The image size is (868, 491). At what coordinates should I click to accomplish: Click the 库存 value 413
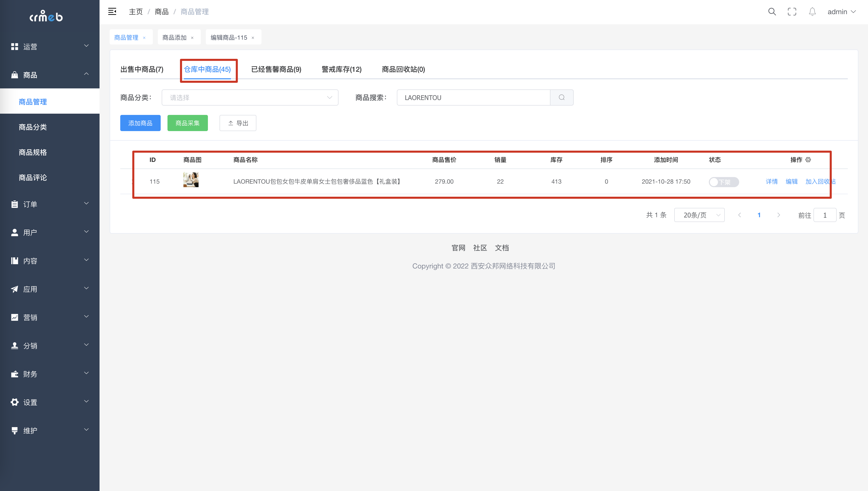pos(557,181)
